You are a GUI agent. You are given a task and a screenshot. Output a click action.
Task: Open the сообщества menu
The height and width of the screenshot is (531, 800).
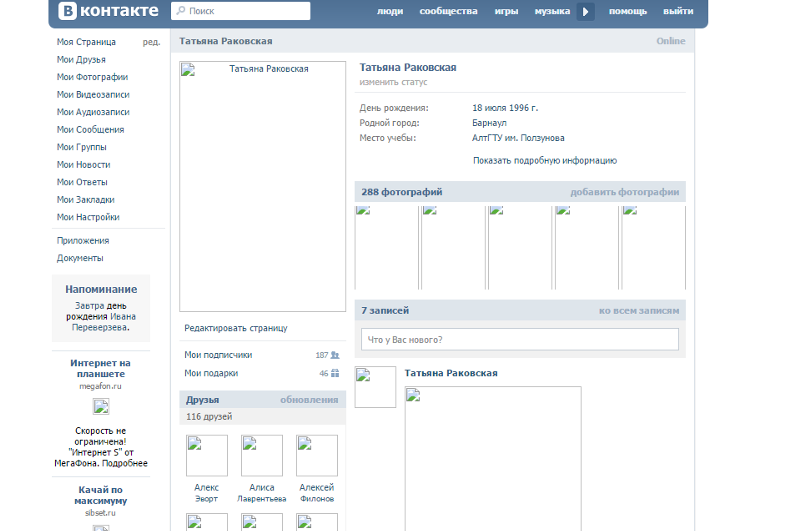tap(448, 11)
